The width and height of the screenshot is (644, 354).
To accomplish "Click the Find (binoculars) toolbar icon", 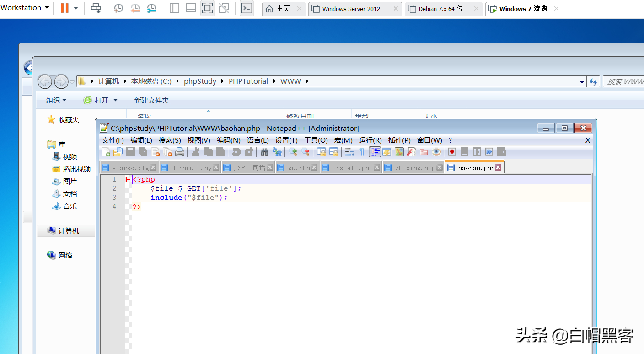I will pos(264,152).
